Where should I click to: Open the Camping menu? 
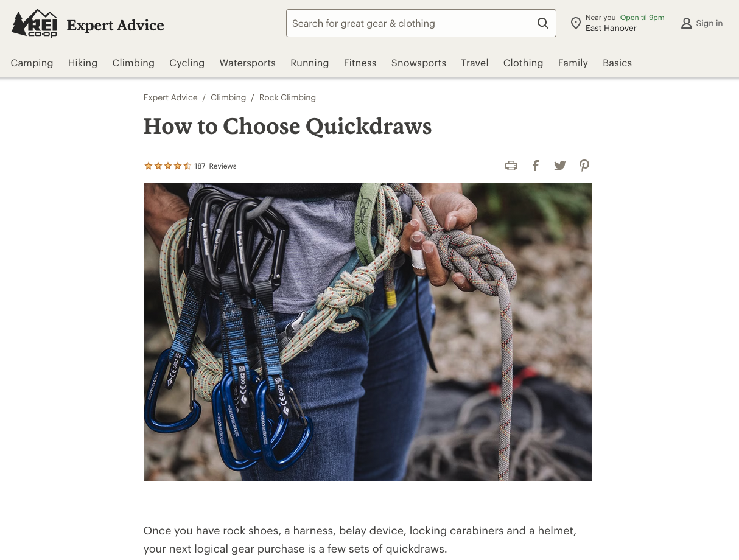click(32, 63)
